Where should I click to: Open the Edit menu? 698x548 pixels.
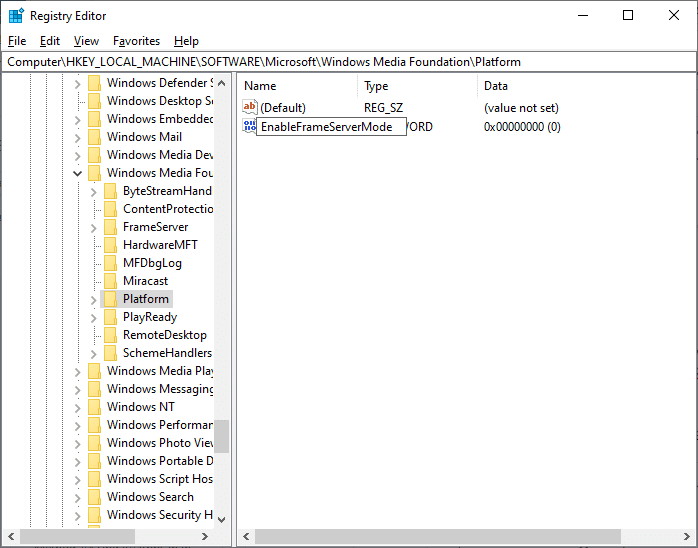tap(49, 41)
